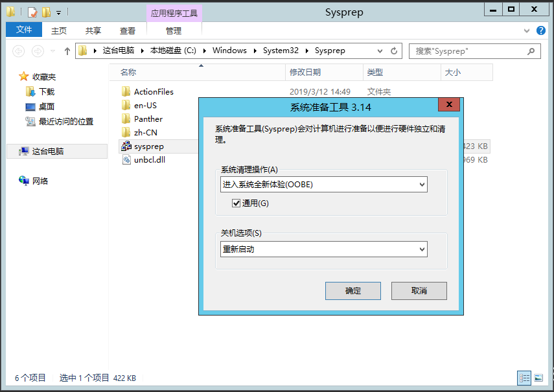Sort by 名称 column header
Image resolution: width=554 pixels, height=392 pixels.
tap(197, 73)
